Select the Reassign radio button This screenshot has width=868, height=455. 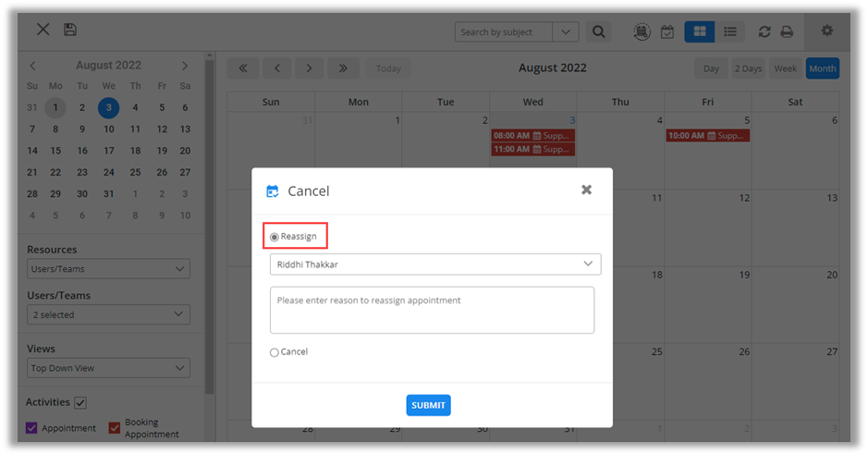pyautogui.click(x=275, y=237)
